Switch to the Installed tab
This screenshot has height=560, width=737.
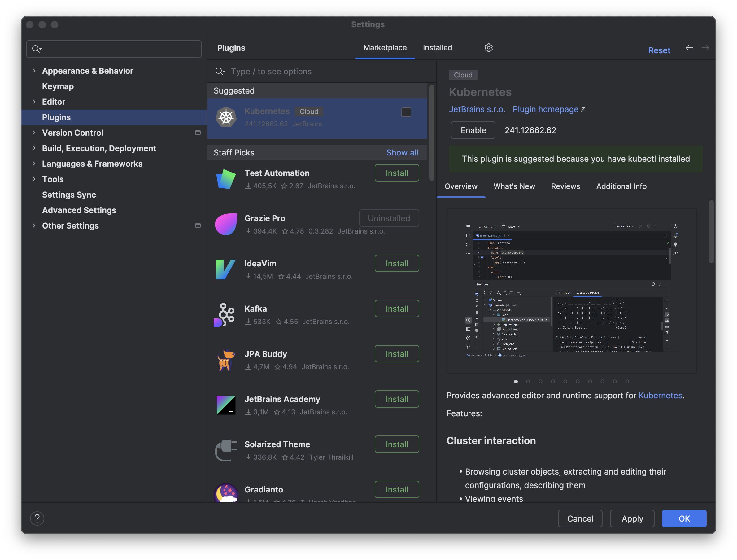pyautogui.click(x=438, y=48)
